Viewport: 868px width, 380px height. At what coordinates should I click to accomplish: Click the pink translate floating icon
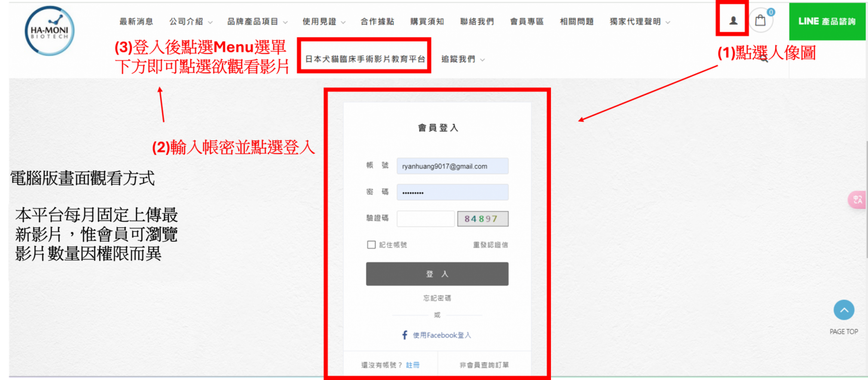click(857, 200)
